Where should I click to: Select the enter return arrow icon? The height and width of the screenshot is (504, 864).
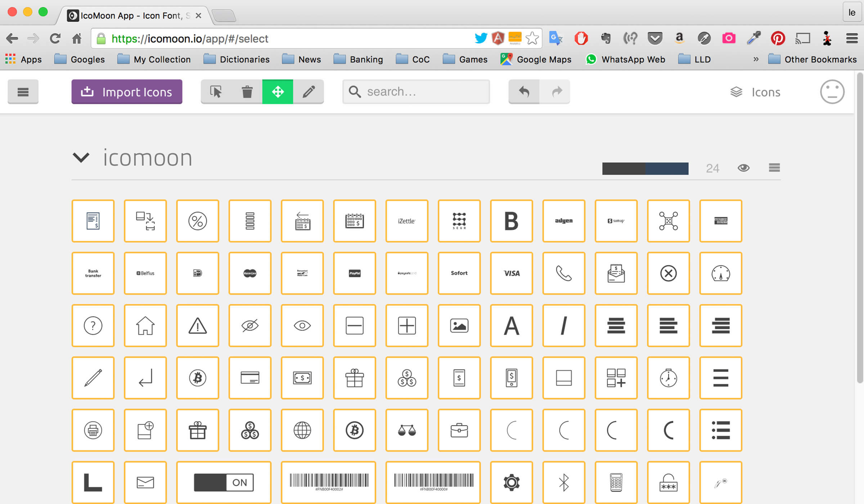point(145,378)
